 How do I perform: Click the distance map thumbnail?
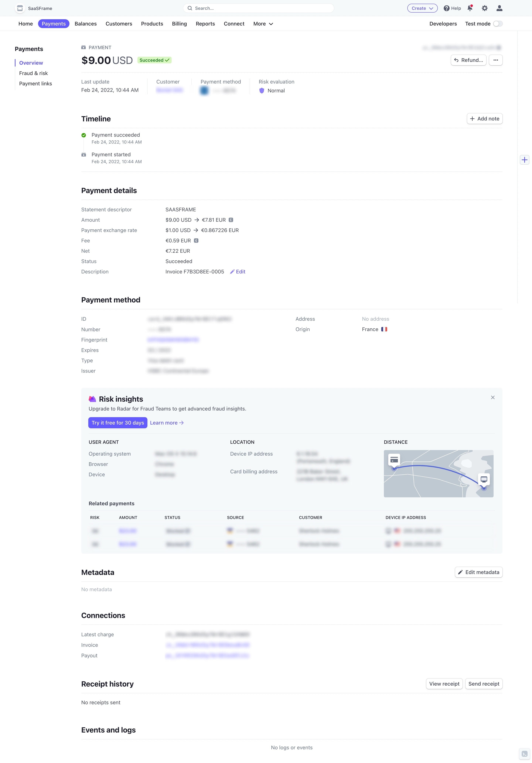point(439,474)
